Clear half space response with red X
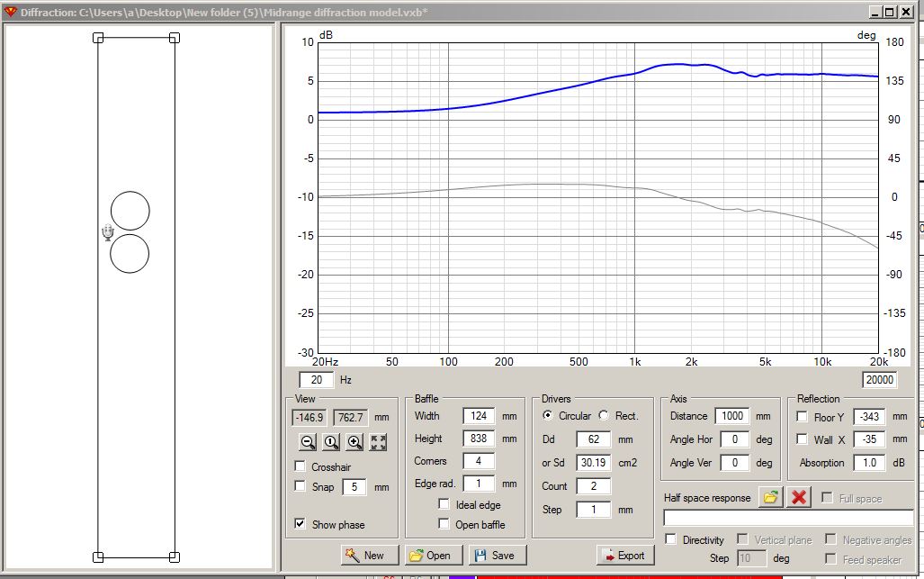The width and height of the screenshot is (924, 579). pos(798,497)
